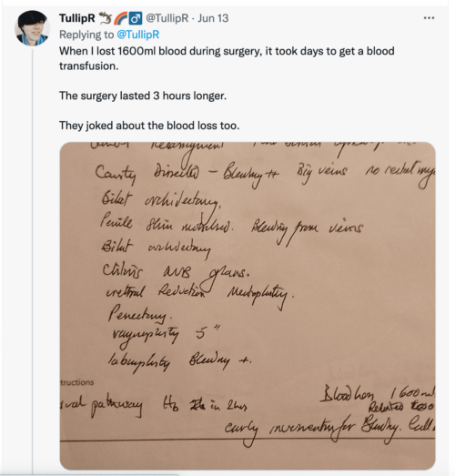Click the male sign emoji badge
The image size is (455, 476).
[136, 18]
